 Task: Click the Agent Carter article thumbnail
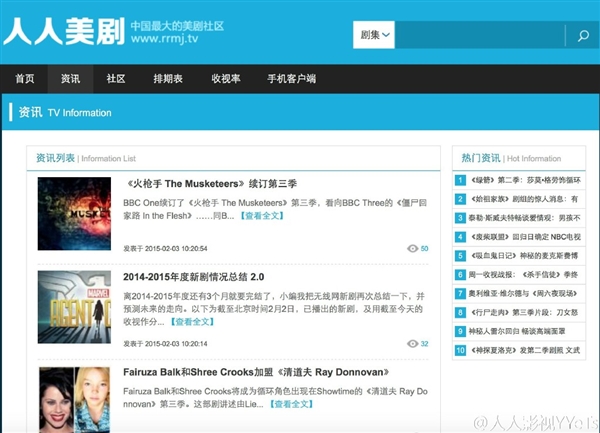point(74,310)
